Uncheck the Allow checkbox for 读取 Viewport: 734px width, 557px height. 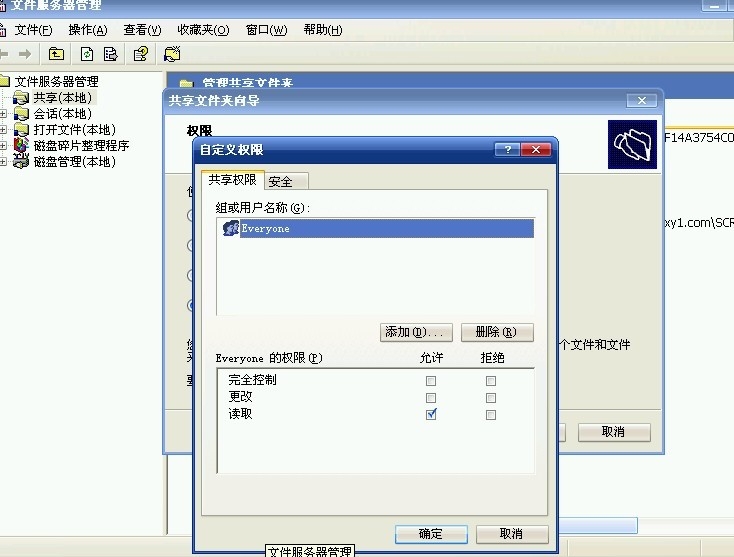pos(431,414)
